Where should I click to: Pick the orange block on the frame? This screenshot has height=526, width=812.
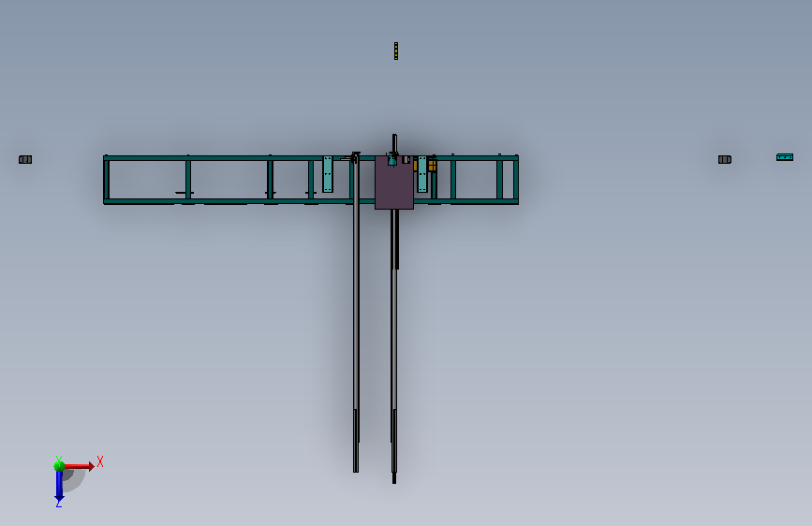pos(432,166)
